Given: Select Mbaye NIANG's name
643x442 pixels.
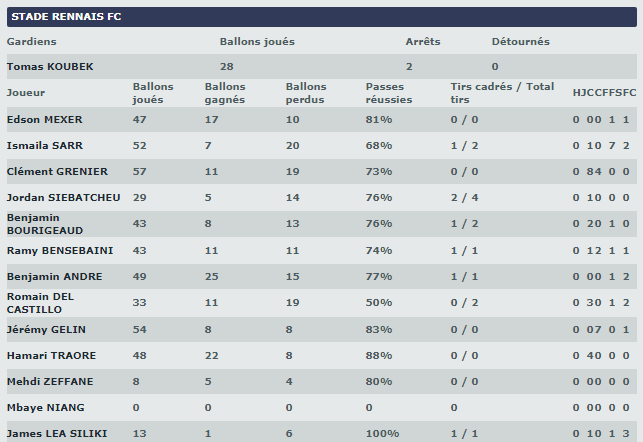Looking at the screenshot, I should point(46,407).
